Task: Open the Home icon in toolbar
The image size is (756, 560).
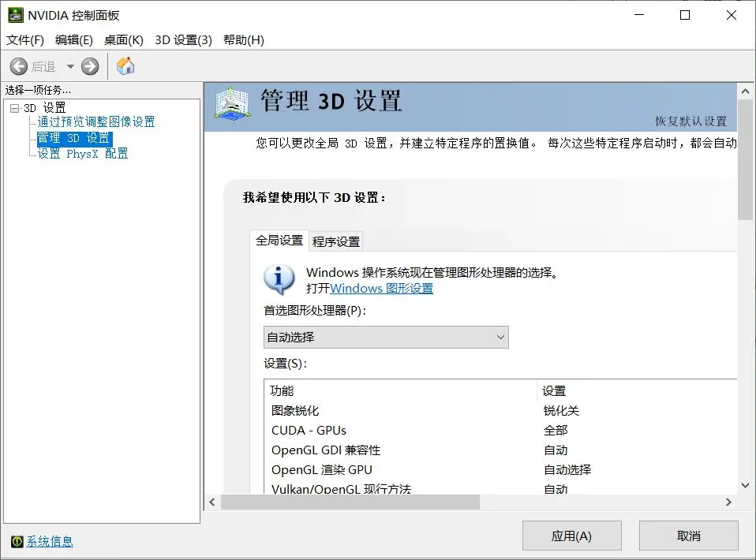Action: (x=125, y=66)
